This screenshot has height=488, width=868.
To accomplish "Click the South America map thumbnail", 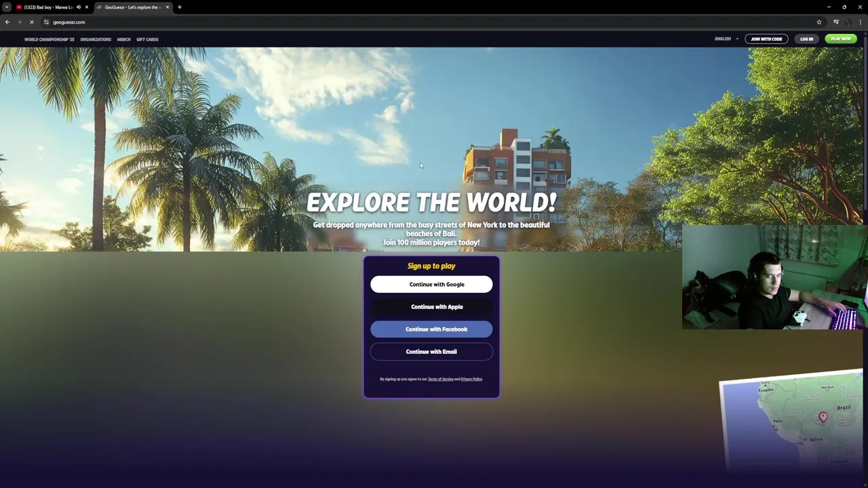I will point(791,420).
